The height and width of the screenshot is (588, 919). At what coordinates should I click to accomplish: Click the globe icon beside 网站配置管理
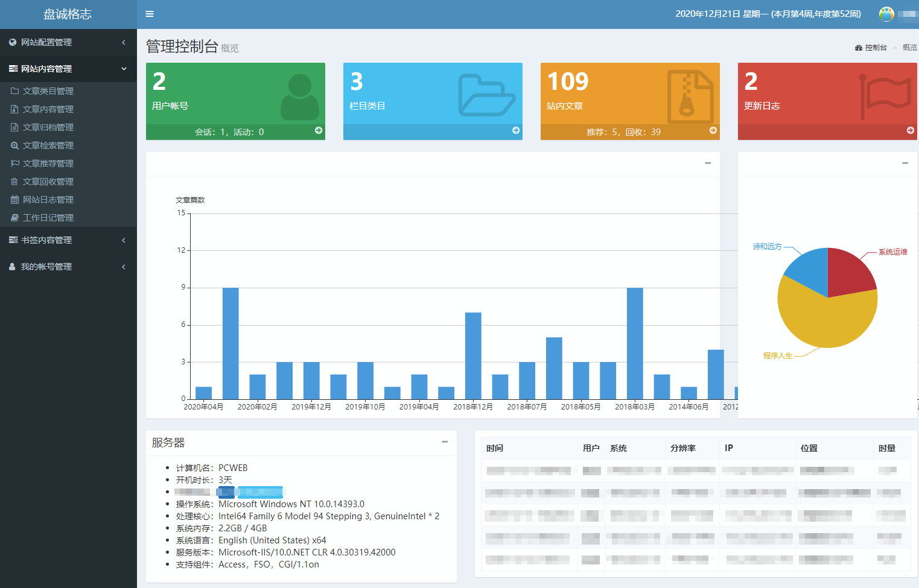[x=13, y=42]
